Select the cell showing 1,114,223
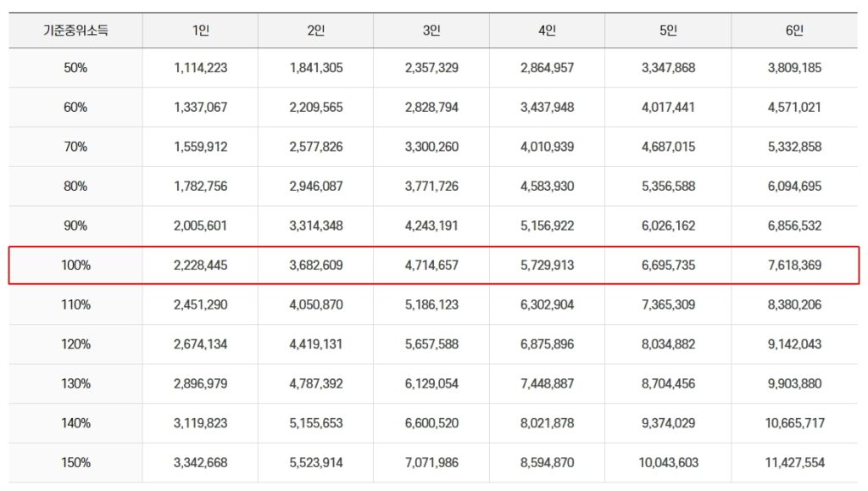This screenshot has height=491, width=868. [x=200, y=68]
